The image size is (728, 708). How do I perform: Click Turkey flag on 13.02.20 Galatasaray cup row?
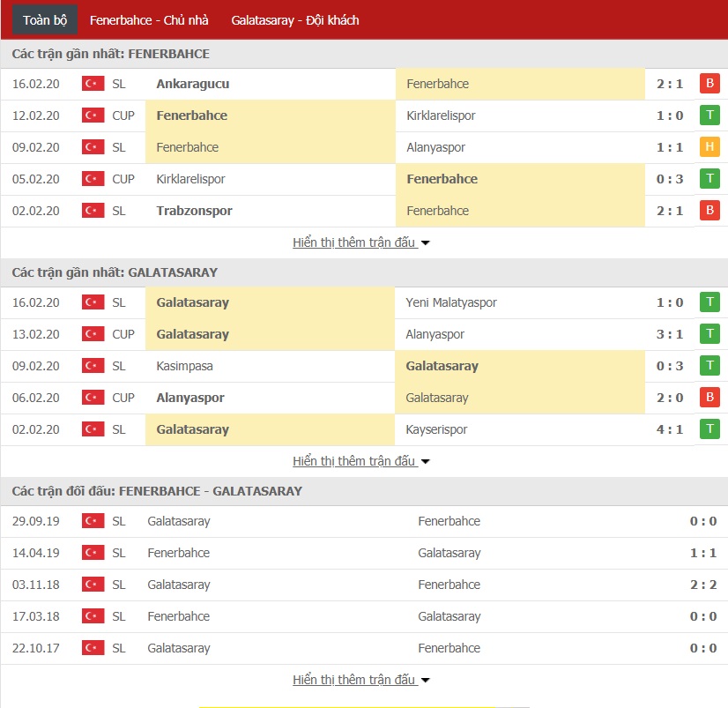coord(93,334)
